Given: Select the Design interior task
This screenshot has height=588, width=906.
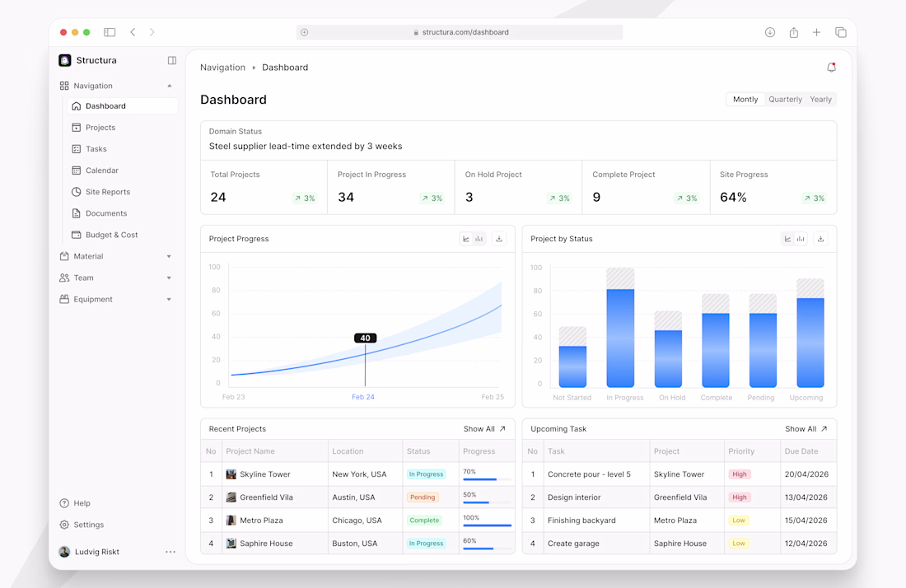Looking at the screenshot, I should [574, 497].
